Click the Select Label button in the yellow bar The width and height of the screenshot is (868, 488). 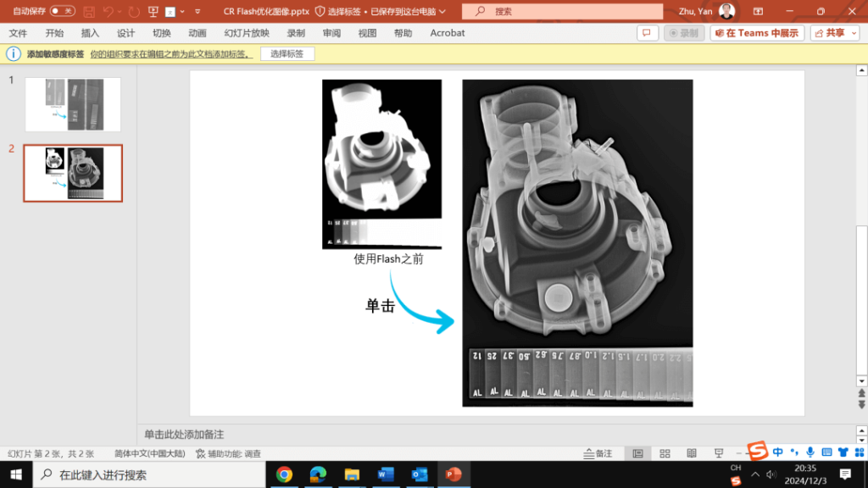(287, 53)
